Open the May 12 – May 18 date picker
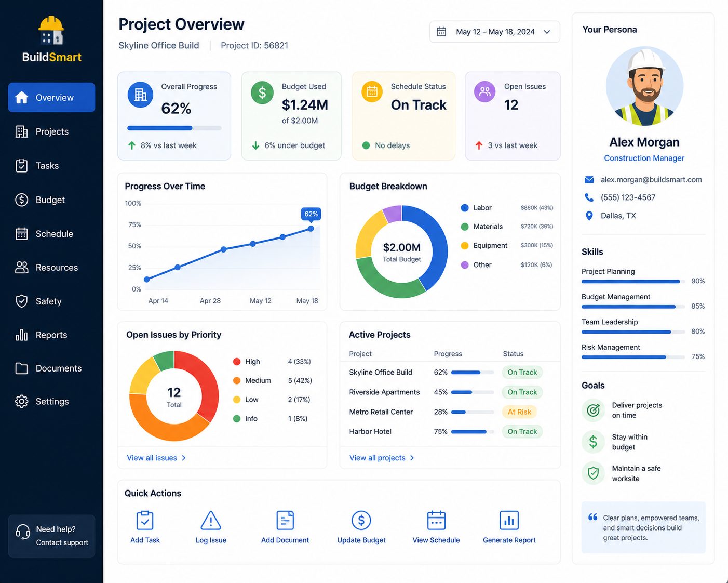Screen dimensions: 728x583 494,32
